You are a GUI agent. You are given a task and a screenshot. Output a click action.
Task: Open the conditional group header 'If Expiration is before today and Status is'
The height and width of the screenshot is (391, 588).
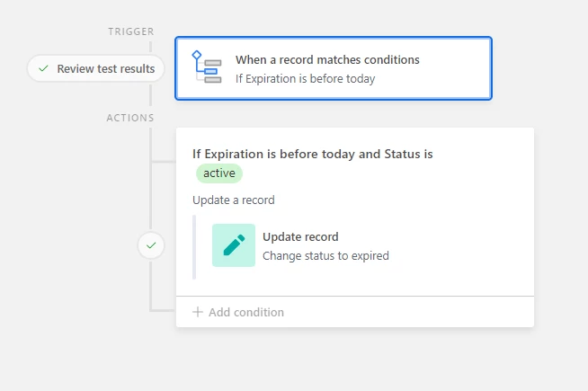[x=312, y=154]
